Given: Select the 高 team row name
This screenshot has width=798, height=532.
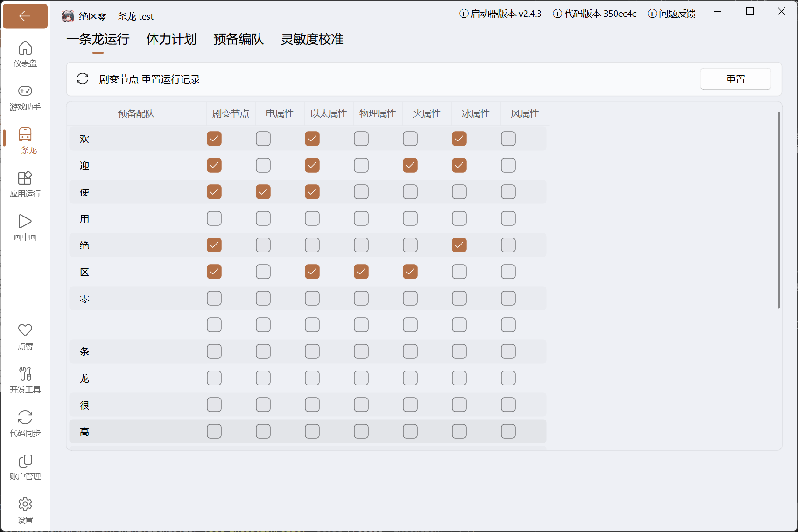Looking at the screenshot, I should coord(84,431).
